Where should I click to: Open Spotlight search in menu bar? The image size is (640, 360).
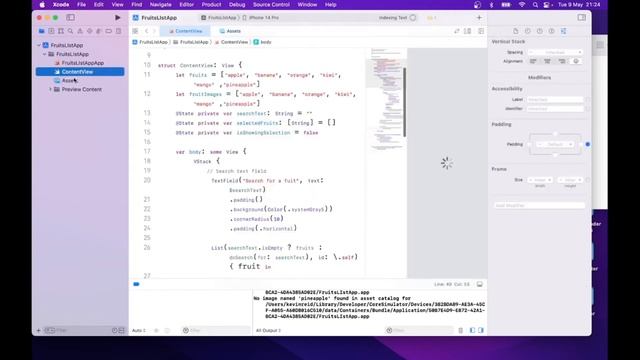[x=535, y=4]
